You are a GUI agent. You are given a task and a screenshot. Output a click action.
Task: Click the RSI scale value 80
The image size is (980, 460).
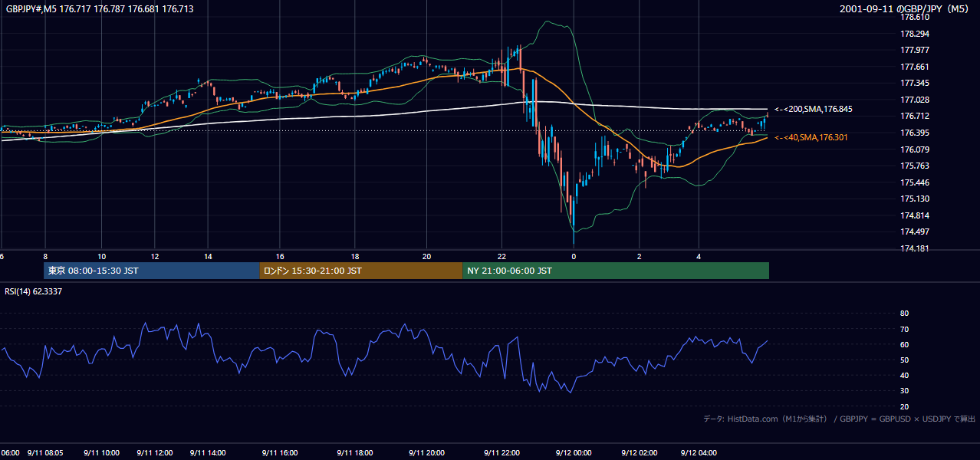904,314
